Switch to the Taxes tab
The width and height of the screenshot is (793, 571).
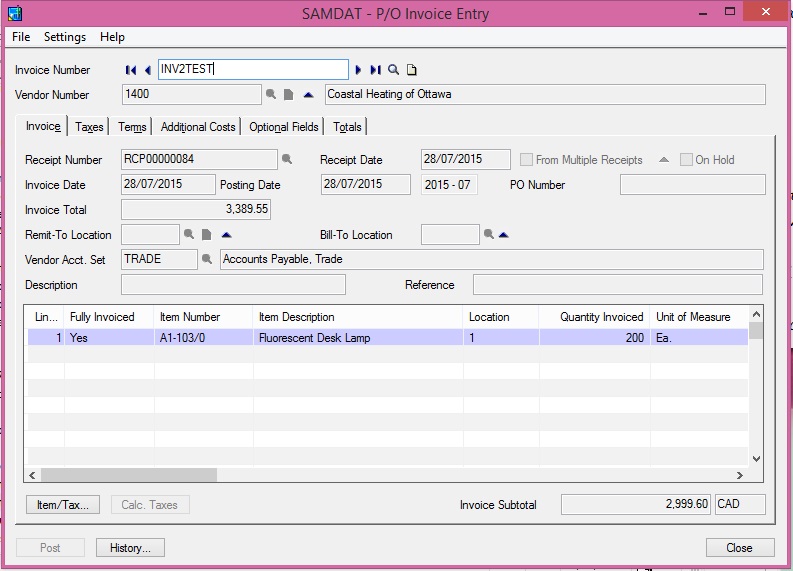click(89, 127)
